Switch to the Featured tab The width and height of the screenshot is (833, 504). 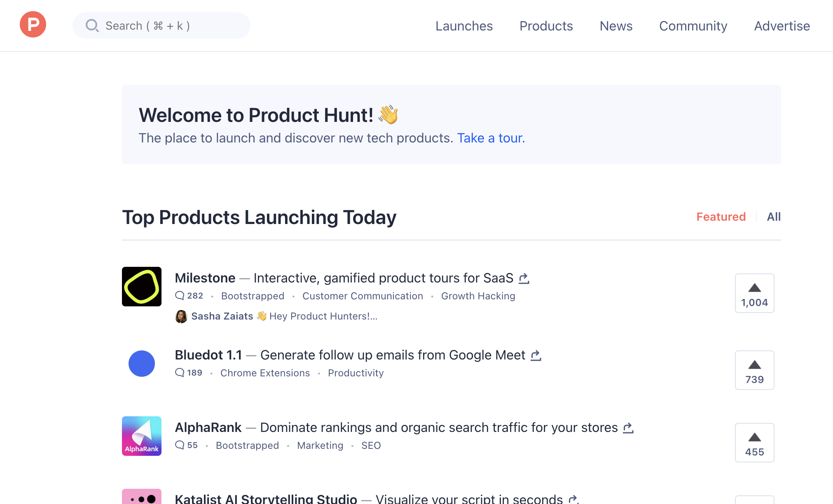point(721,217)
